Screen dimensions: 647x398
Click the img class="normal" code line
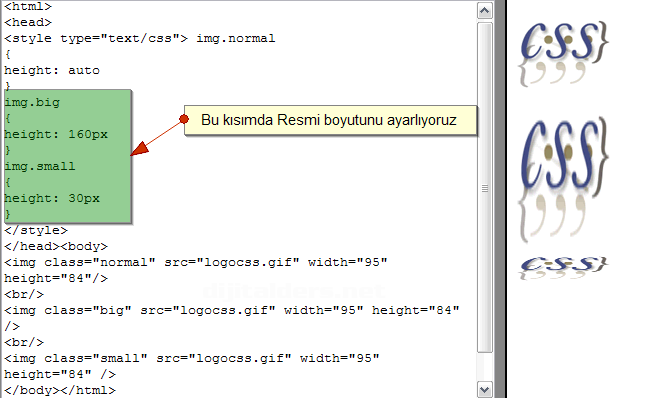(196, 262)
